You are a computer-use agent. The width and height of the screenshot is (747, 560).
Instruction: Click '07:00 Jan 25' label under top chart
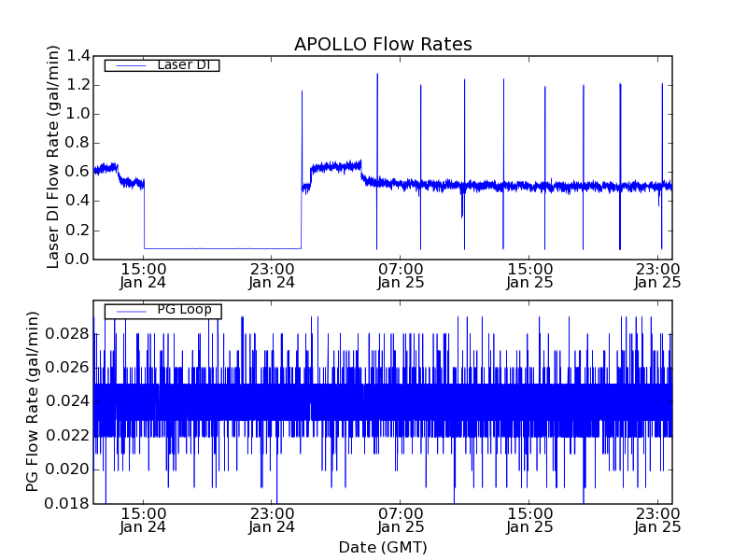pyautogui.click(x=401, y=276)
